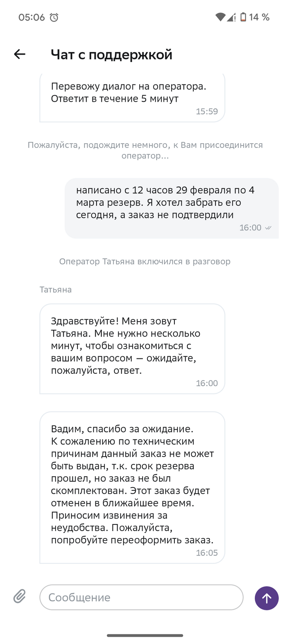Tap the Татьяна operator name label
This screenshot has width=290, height=644.
56,290
